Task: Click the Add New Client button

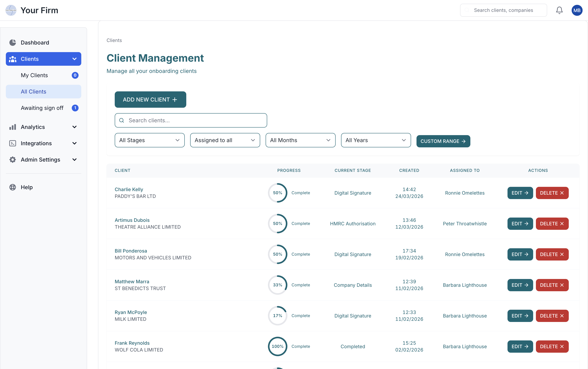Action: pos(150,100)
